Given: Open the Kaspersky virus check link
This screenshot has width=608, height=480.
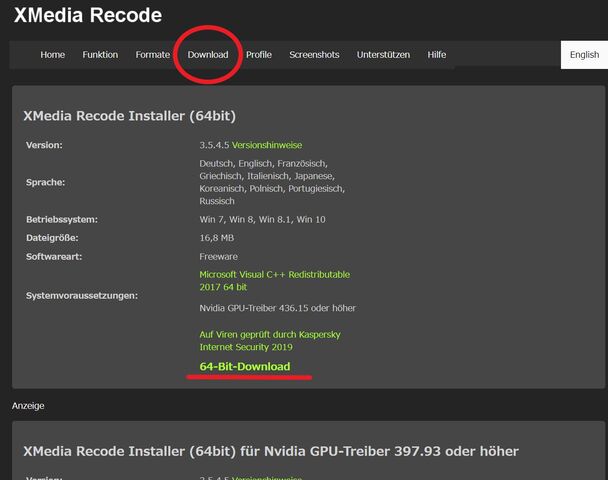Looking at the screenshot, I should click(270, 341).
